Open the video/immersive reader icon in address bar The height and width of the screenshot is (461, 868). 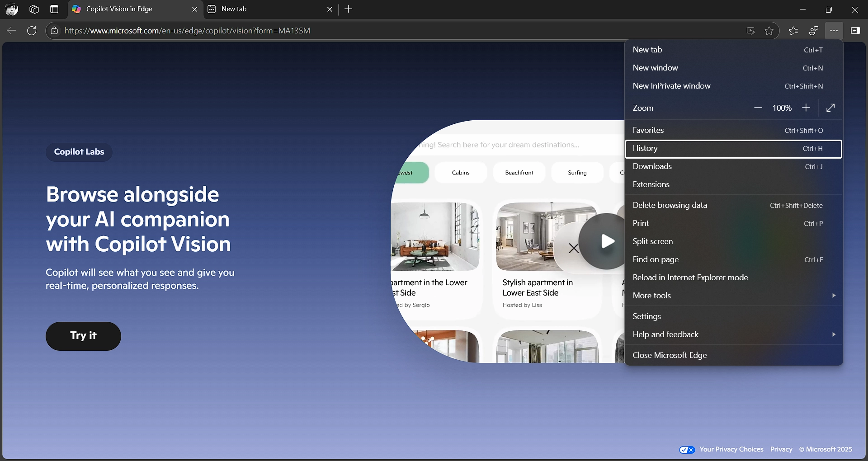[x=751, y=31]
